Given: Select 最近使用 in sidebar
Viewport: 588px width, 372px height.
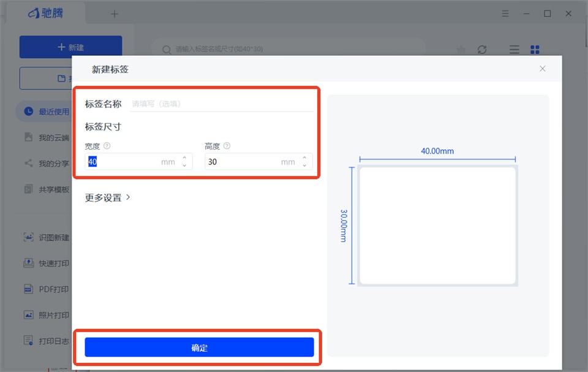Looking at the screenshot, I should pyautogui.click(x=47, y=112).
